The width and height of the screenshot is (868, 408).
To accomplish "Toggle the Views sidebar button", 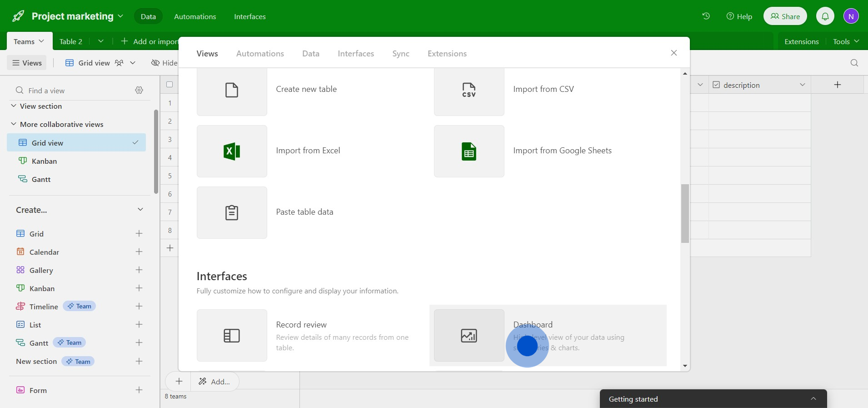I will click(27, 63).
